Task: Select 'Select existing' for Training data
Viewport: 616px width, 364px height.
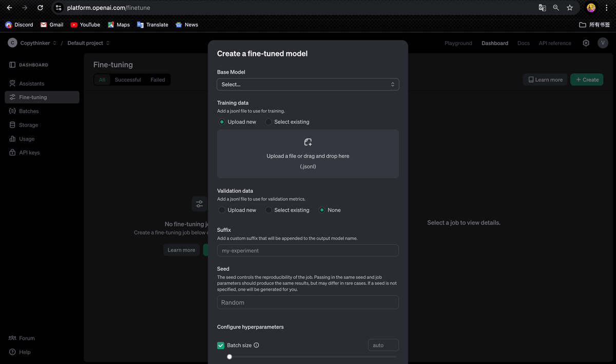Action: (268, 122)
